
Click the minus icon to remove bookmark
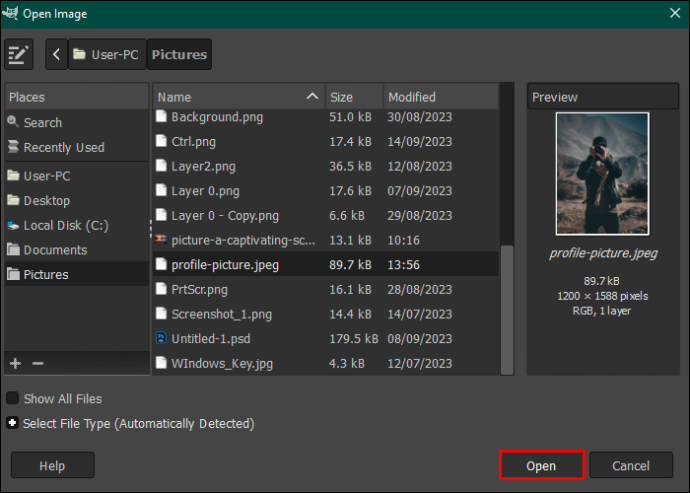(x=38, y=363)
